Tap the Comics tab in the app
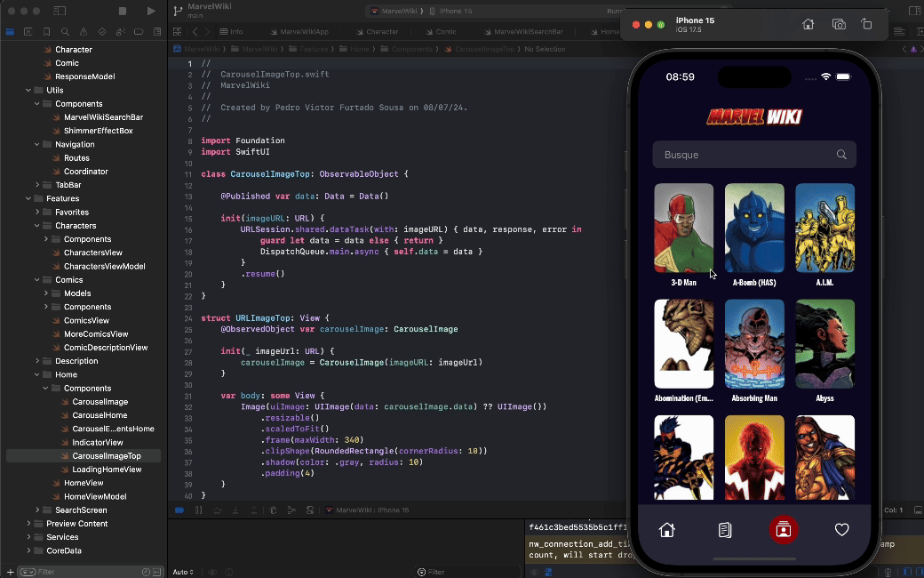Image resolution: width=924 pixels, height=578 pixels. [725, 530]
